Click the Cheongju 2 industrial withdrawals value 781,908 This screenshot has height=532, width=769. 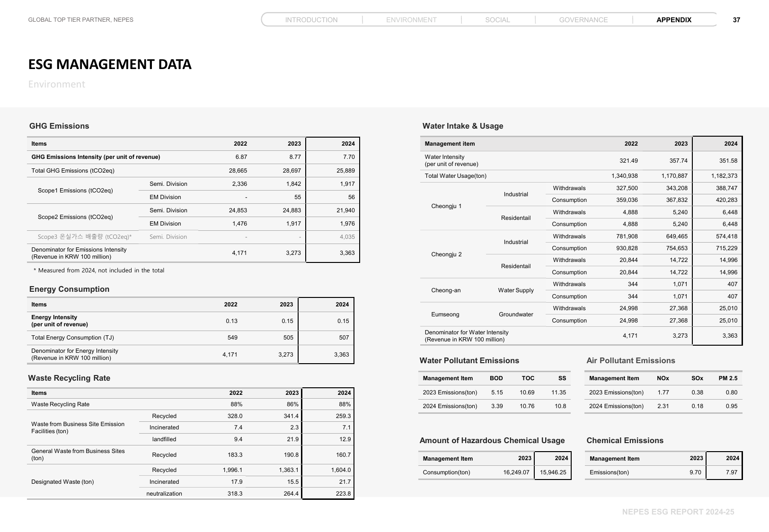[x=627, y=236]
